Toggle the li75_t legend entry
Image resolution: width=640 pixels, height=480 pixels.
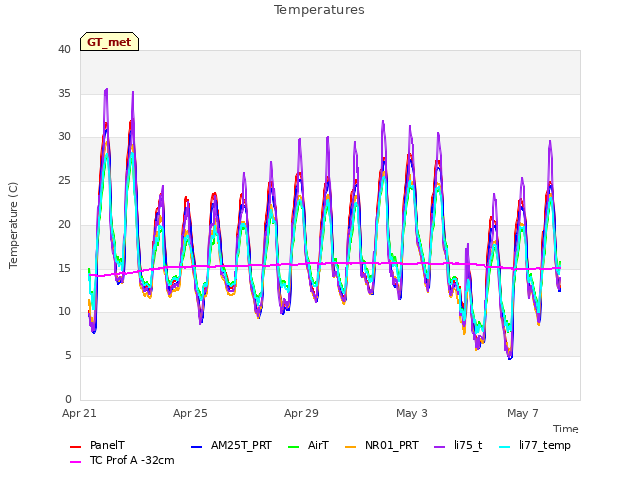pos(458,445)
